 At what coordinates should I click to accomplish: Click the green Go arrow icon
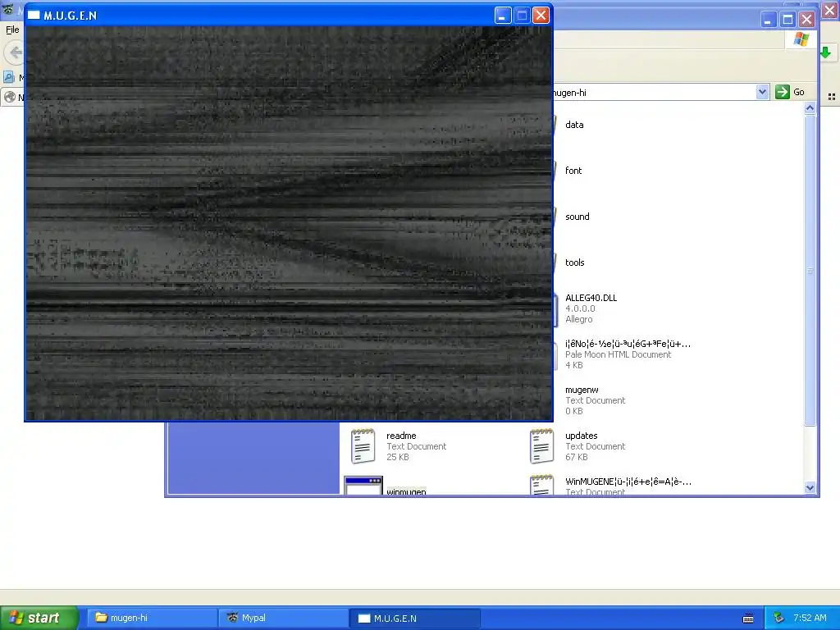pos(782,92)
